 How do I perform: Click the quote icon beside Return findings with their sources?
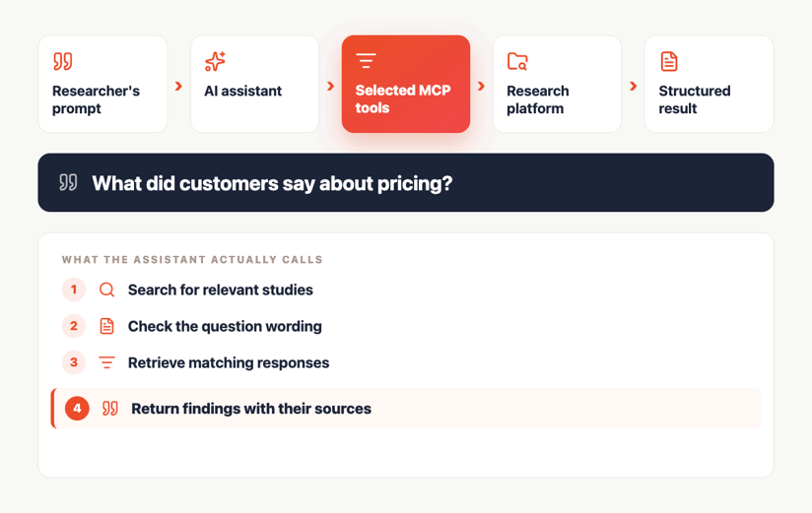[x=109, y=409]
